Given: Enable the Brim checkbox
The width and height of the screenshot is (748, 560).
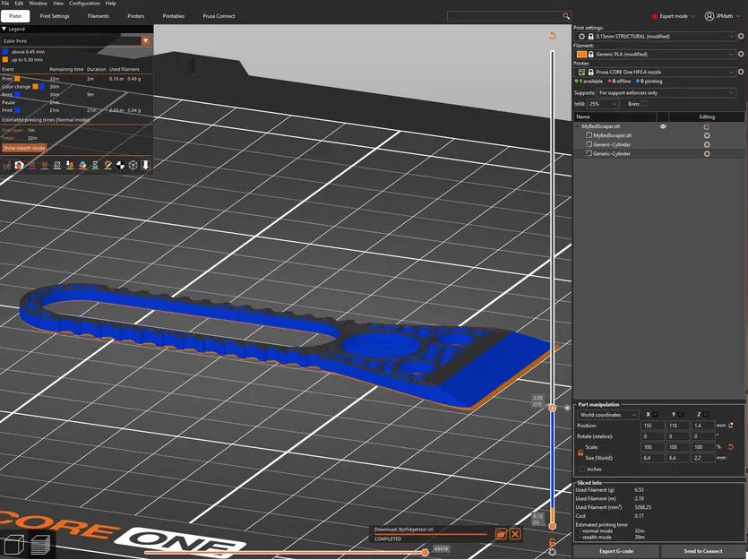Looking at the screenshot, I should [644, 104].
